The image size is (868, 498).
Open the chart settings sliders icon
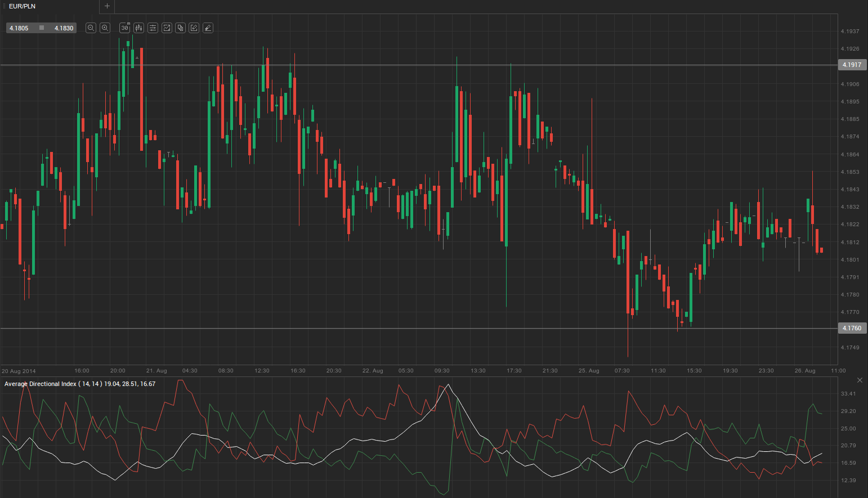(x=153, y=28)
